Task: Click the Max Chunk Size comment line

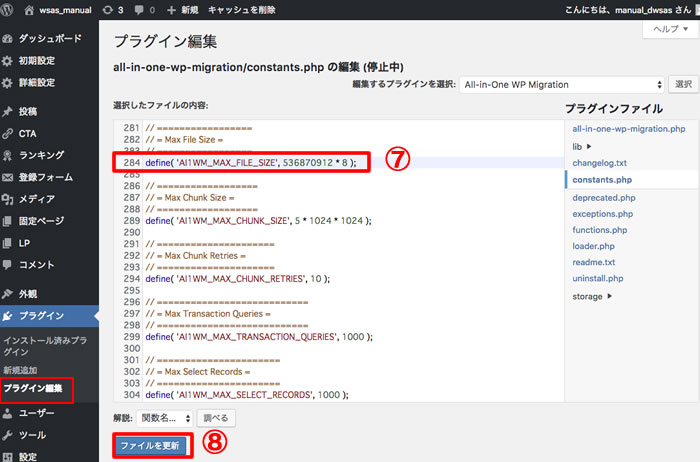Action: click(x=190, y=197)
